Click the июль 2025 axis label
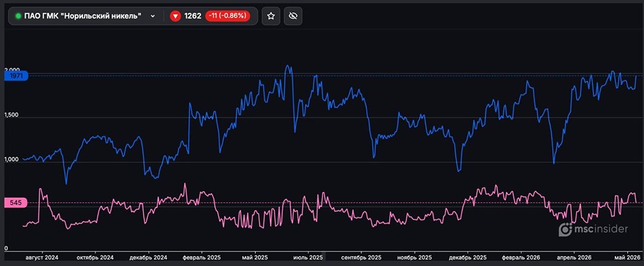 click(x=308, y=258)
